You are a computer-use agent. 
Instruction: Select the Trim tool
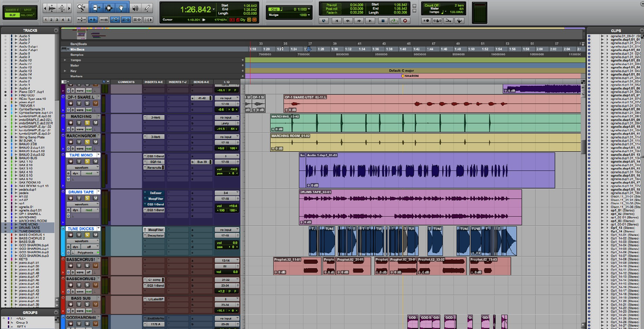96,8
